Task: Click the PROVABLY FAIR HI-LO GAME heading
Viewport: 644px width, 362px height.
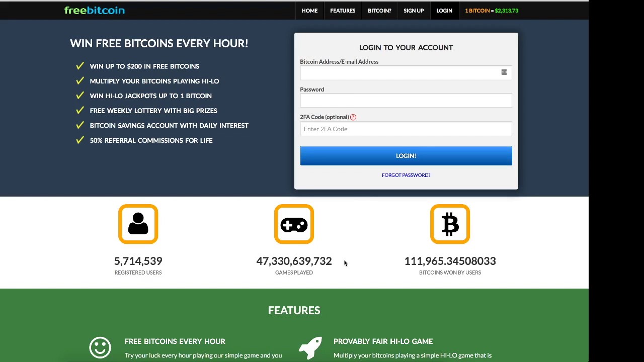Action: click(383, 341)
